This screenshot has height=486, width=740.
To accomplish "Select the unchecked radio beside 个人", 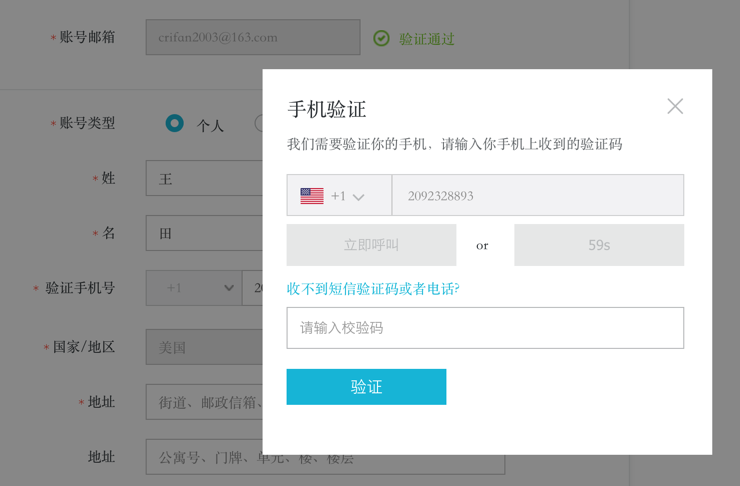I will tap(259, 123).
